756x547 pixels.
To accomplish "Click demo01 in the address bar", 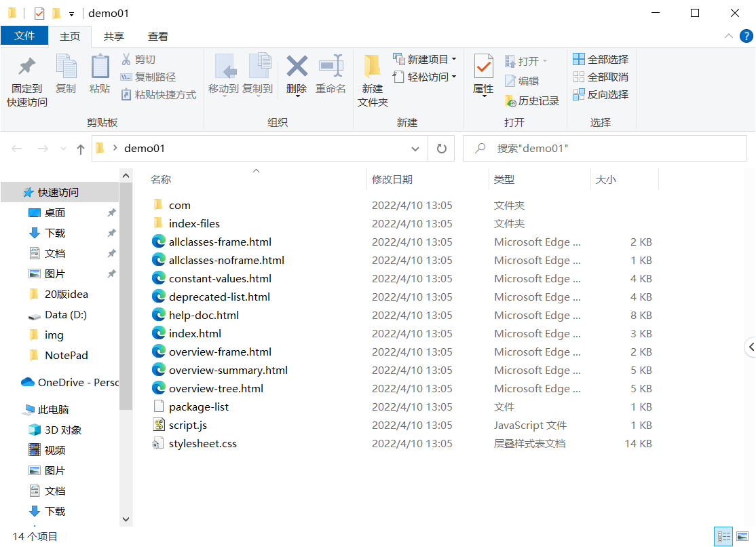I will (x=144, y=149).
